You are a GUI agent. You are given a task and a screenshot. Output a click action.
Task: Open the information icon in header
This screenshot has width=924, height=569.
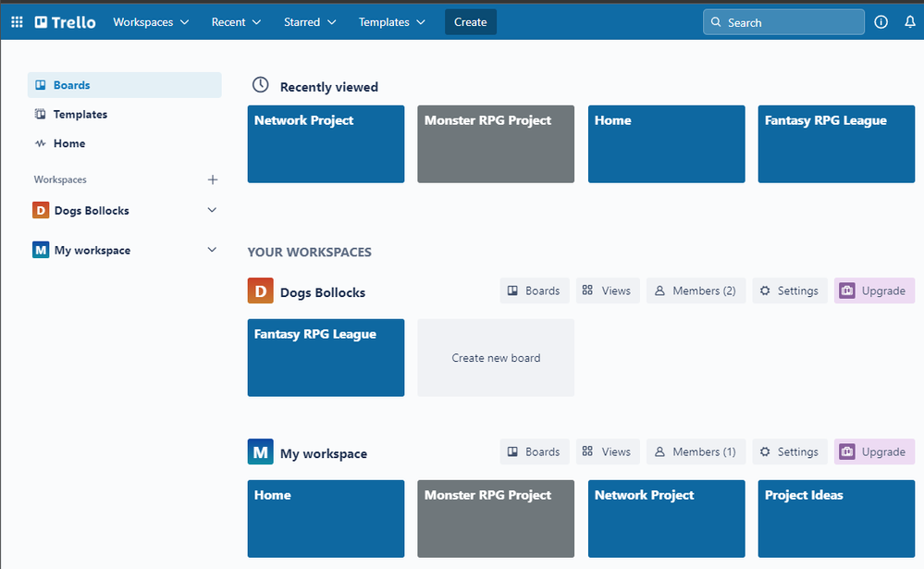881,22
